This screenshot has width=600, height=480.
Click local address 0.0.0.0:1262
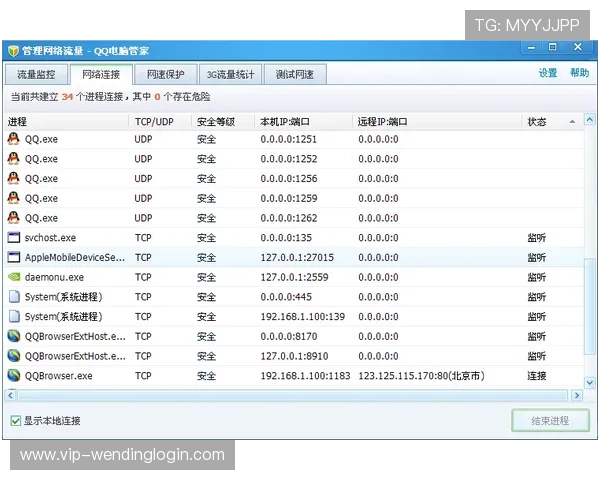point(289,218)
